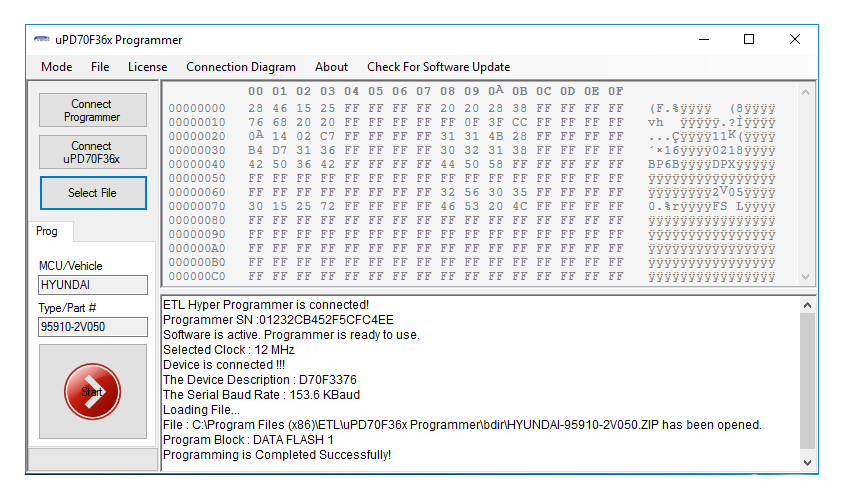This screenshot has height=500, width=845.
Task: Click the HYUNDAI-95910-2V050.ZIP file opened line
Action: 462,425
